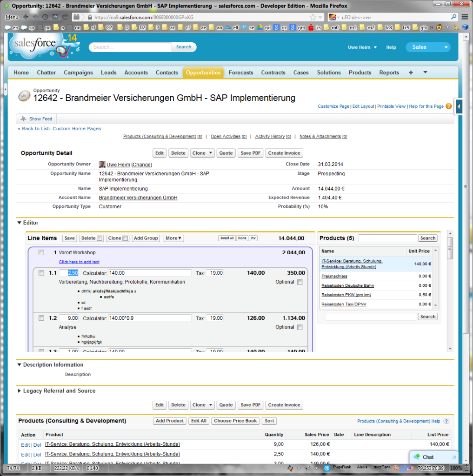
Task: Check the Optional box for line 1.1
Action: pos(300,282)
